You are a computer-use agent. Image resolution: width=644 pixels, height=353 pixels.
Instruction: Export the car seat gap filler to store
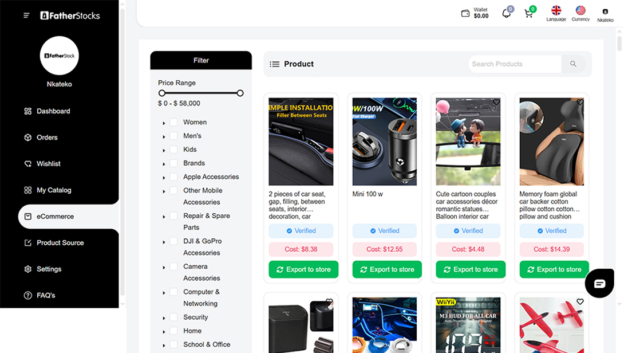point(303,269)
